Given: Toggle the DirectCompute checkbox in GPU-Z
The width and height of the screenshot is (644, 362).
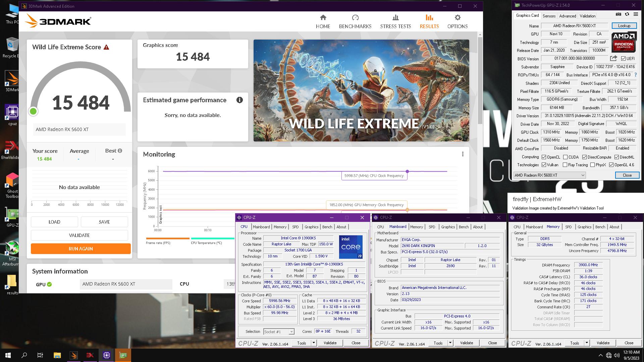Looking at the screenshot, I should coord(584,157).
